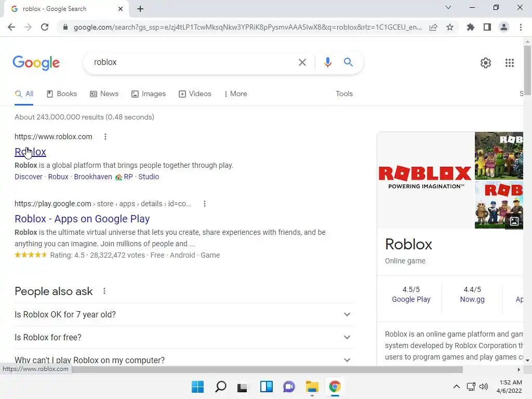Screen dimensions: 532x399
Task: Open Chrome side panel icon
Action: [x=487, y=27]
